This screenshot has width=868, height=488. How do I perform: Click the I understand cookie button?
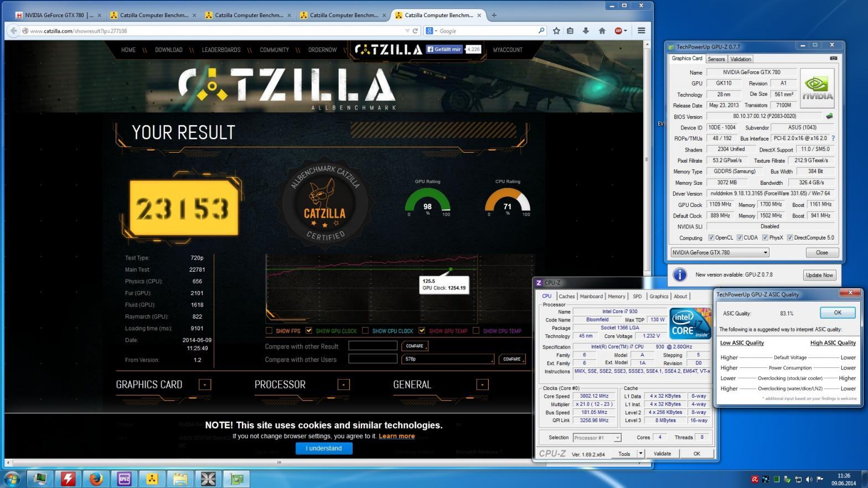324,448
